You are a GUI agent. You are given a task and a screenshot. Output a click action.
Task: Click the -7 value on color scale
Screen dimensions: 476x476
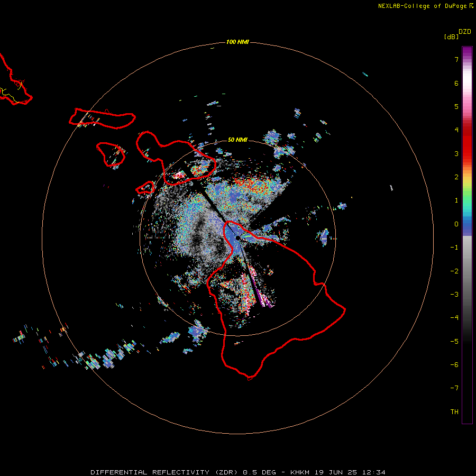[454, 388]
